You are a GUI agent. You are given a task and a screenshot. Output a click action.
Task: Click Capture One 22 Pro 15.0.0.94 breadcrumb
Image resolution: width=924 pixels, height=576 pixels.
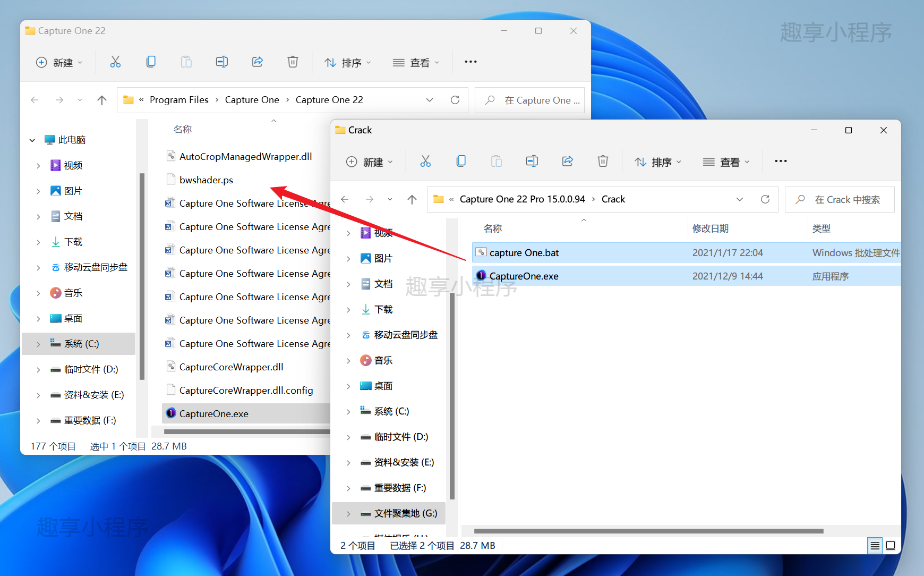click(522, 199)
